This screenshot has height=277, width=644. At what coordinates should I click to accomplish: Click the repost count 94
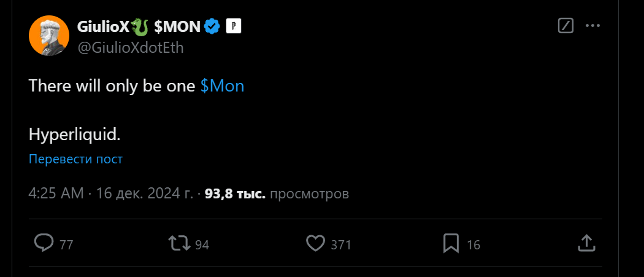pos(202,245)
